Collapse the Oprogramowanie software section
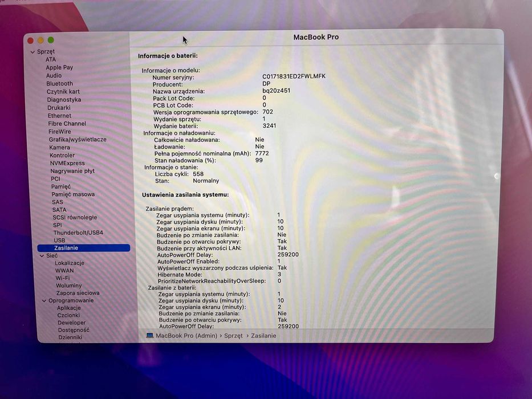Viewport: 532px width, 399px height. coord(44,300)
